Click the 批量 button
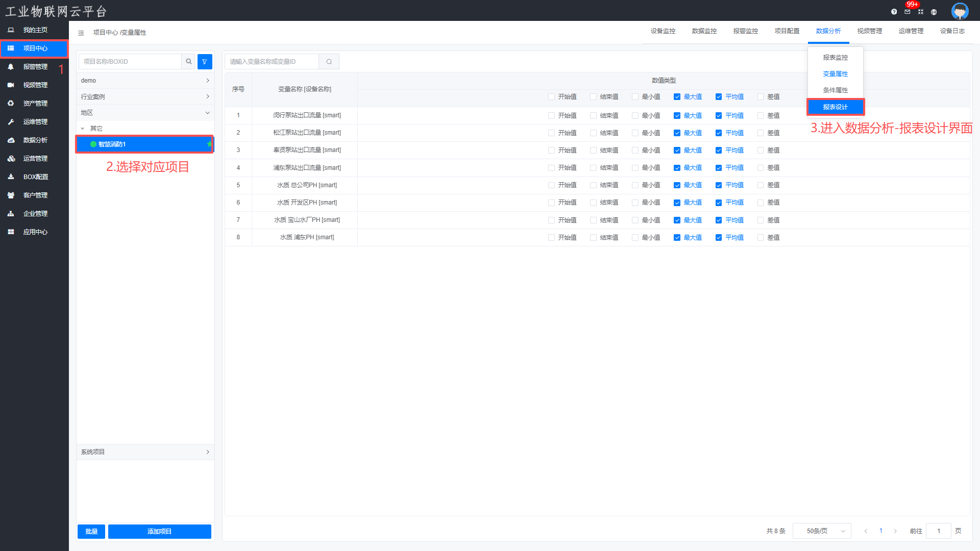Screen dimensions: 980x551 point(91,532)
